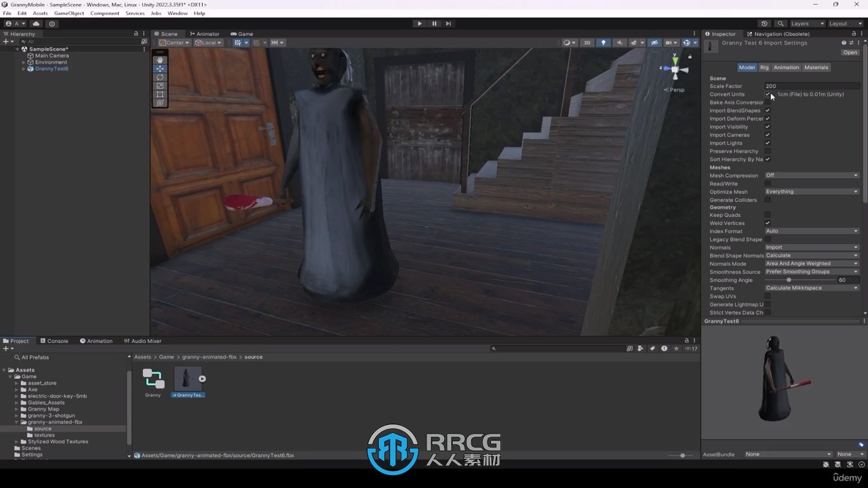The image size is (868, 488).
Task: Select the Scale tool in scene toolbar
Action: (160, 86)
